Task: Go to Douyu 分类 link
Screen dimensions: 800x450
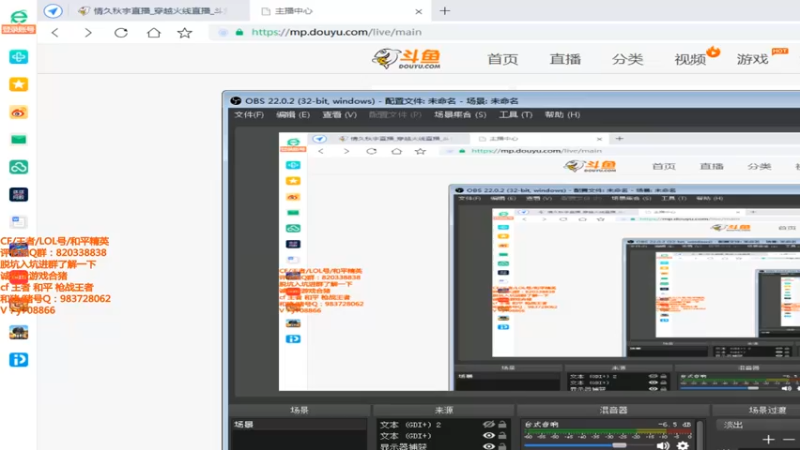Action: click(628, 59)
